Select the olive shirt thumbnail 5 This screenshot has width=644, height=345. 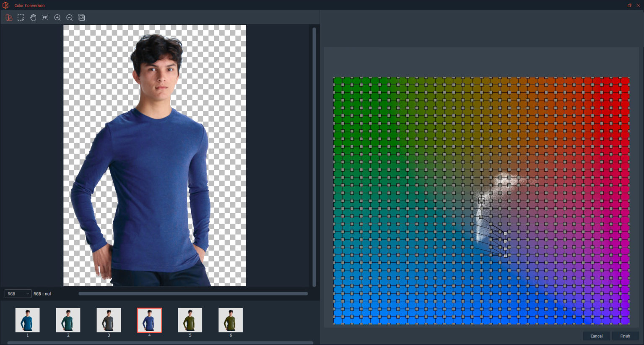(190, 319)
